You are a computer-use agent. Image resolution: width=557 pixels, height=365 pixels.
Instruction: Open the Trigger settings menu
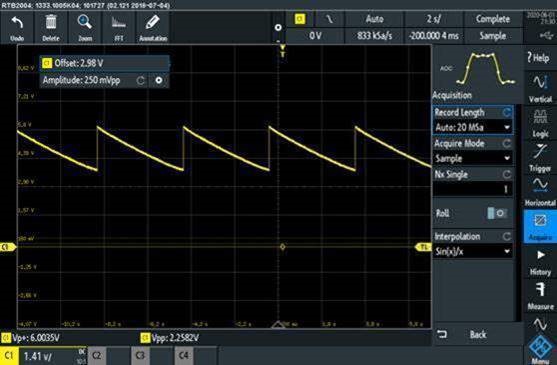coord(540,157)
